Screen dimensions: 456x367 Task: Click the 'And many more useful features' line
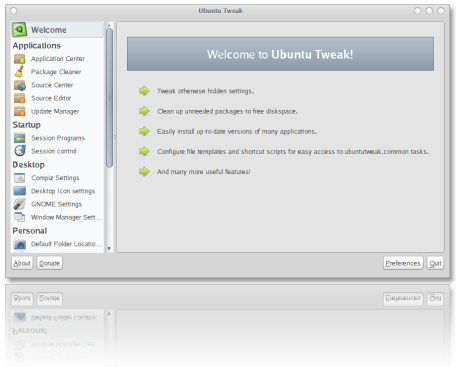pos(204,172)
